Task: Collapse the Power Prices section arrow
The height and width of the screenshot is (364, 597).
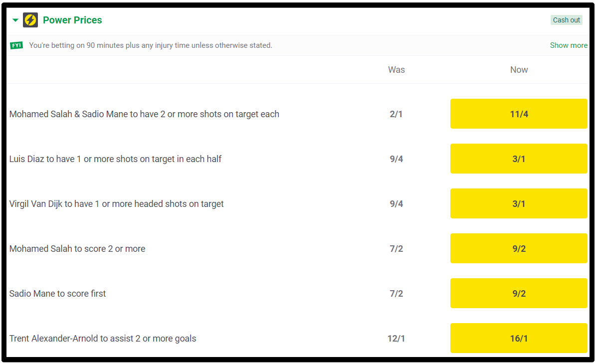Action: pyautogui.click(x=15, y=20)
